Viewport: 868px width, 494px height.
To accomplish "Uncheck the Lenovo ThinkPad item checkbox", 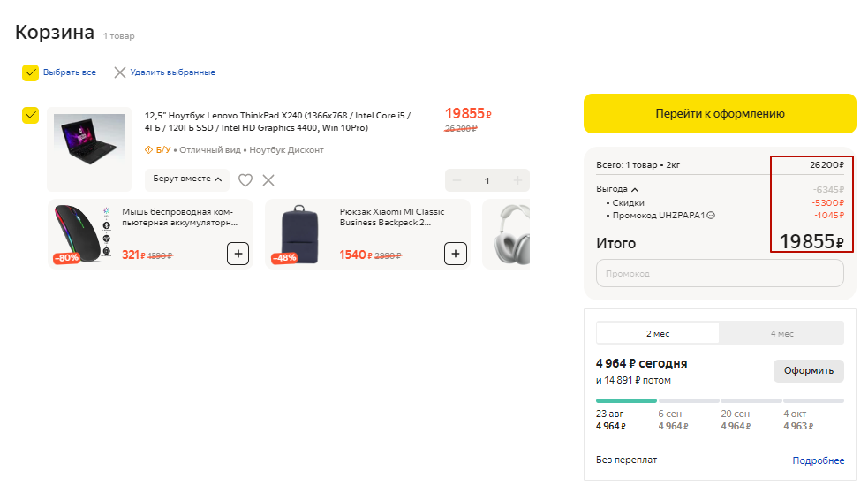I will [31, 116].
